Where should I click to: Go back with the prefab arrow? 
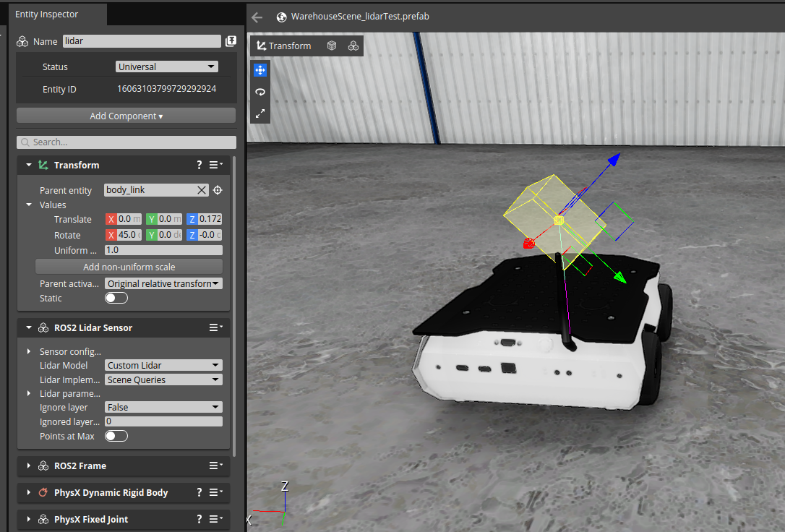pyautogui.click(x=257, y=17)
